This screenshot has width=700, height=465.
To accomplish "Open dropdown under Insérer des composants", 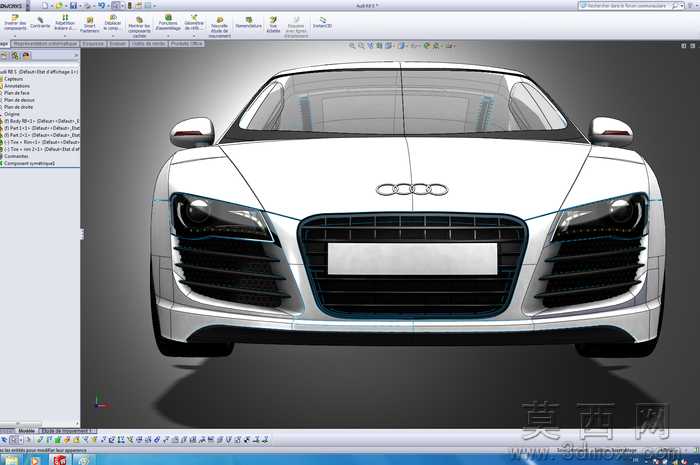I will pos(15,36).
